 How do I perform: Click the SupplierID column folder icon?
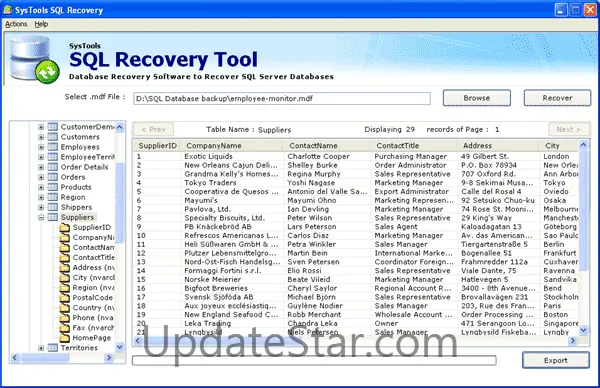[x=65, y=228]
